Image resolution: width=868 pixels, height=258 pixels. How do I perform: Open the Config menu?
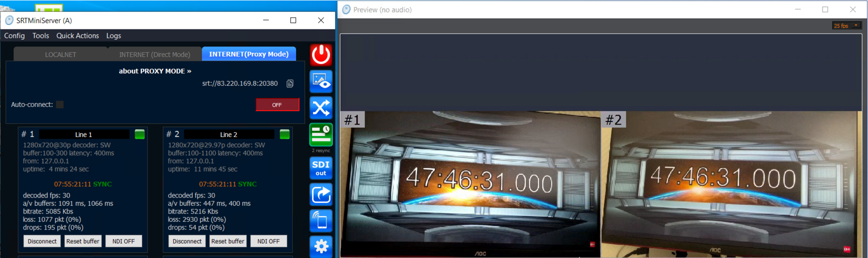14,36
